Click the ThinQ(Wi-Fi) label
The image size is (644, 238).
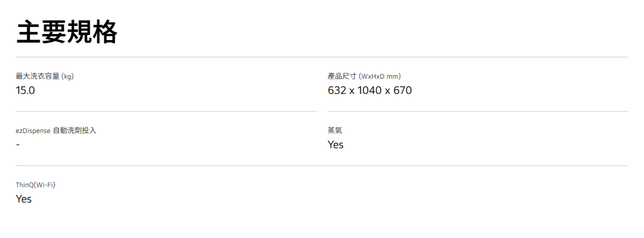pos(35,185)
